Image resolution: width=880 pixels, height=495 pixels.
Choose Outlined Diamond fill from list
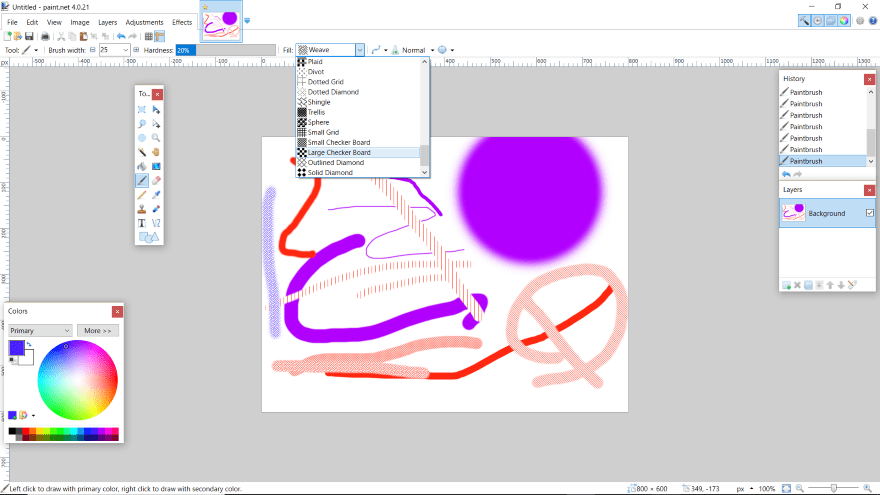[335, 162]
